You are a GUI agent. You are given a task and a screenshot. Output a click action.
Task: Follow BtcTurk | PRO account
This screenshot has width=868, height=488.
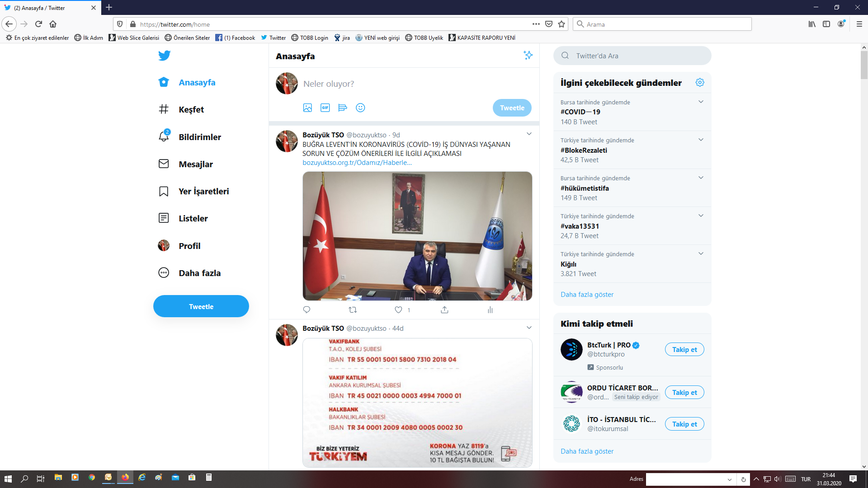pyautogui.click(x=684, y=350)
